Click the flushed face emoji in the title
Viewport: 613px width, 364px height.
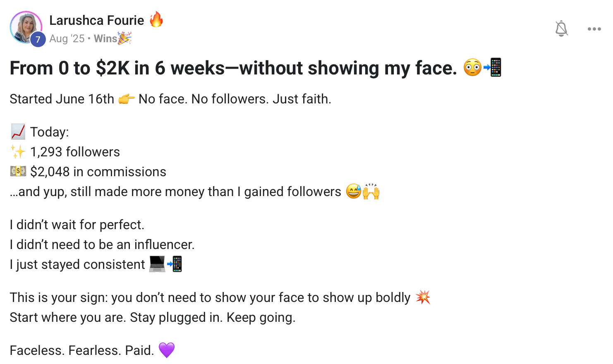[472, 68]
